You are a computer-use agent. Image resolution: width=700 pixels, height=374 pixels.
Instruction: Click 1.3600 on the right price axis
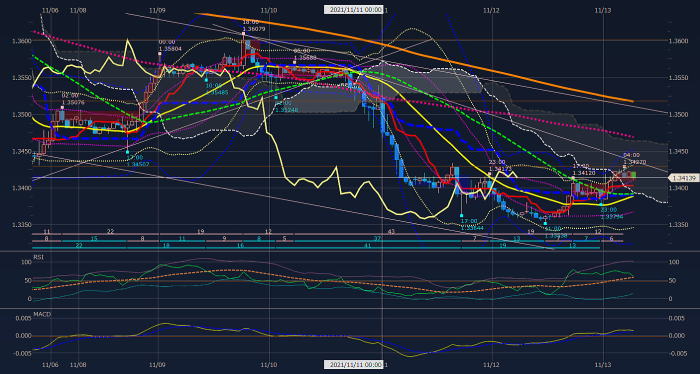(x=678, y=41)
